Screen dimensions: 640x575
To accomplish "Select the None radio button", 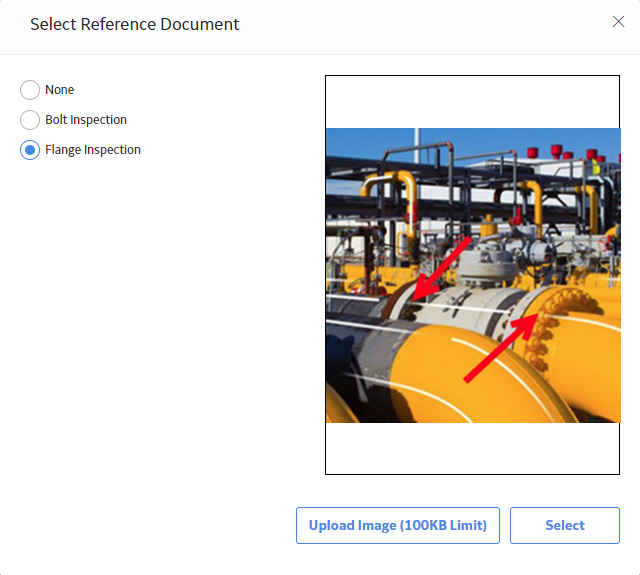I will click(30, 90).
